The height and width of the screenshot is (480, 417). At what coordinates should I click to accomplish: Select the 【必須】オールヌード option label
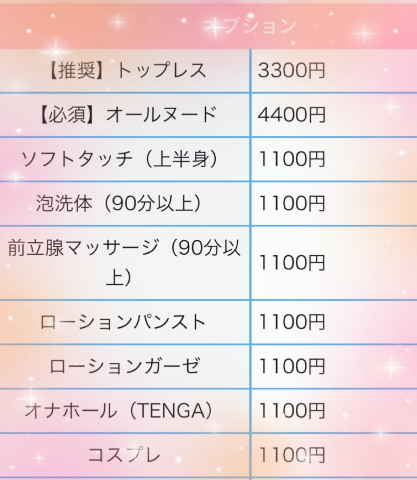tap(126, 115)
